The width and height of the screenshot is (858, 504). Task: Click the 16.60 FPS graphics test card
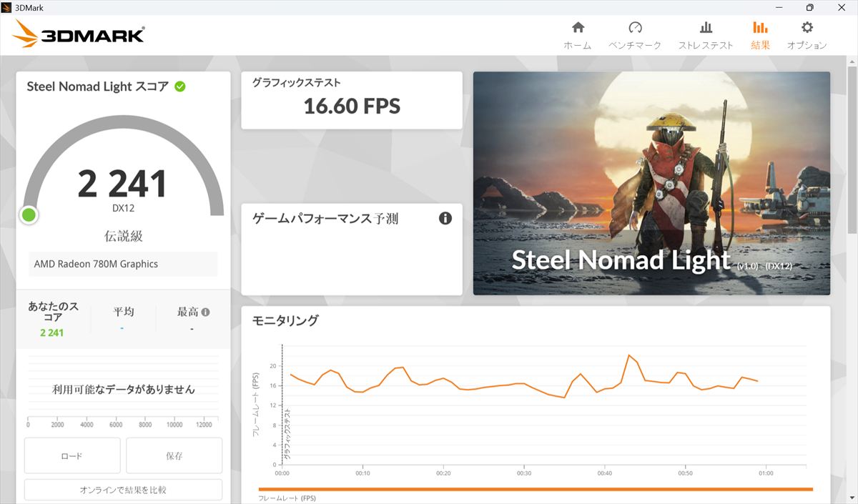click(x=352, y=100)
